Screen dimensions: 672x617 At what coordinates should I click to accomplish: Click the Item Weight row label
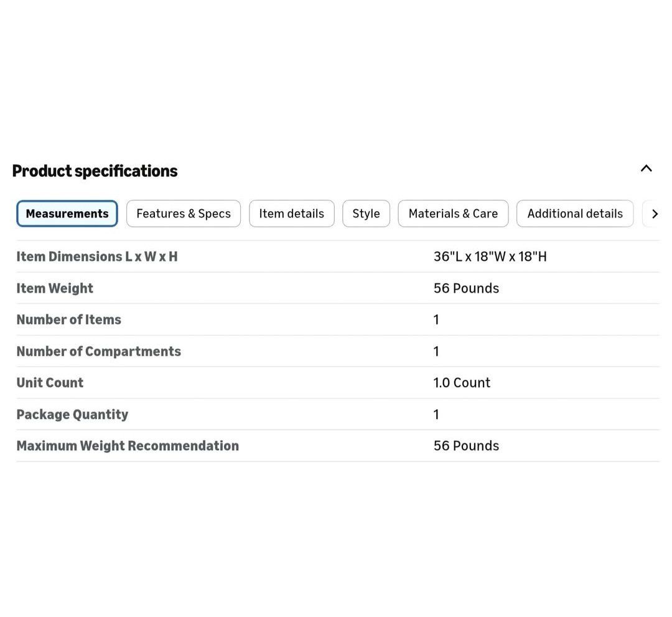(55, 288)
